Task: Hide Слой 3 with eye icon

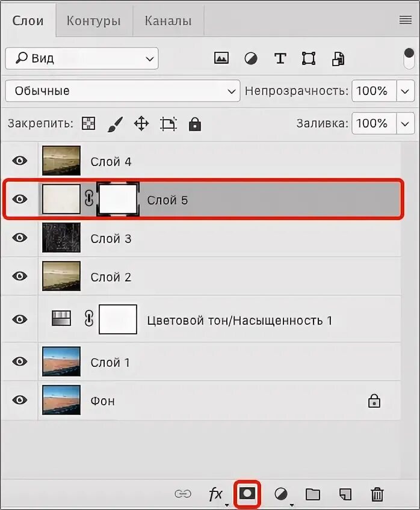Action: (19, 238)
